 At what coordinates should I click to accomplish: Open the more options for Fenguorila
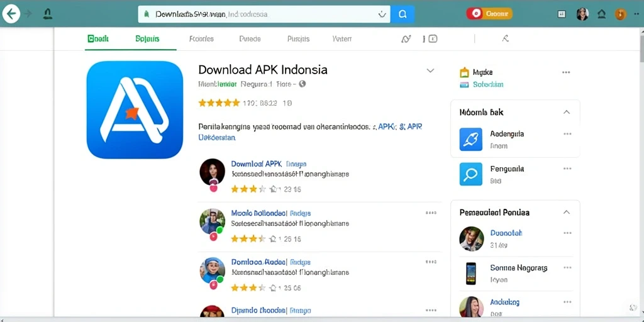click(568, 169)
